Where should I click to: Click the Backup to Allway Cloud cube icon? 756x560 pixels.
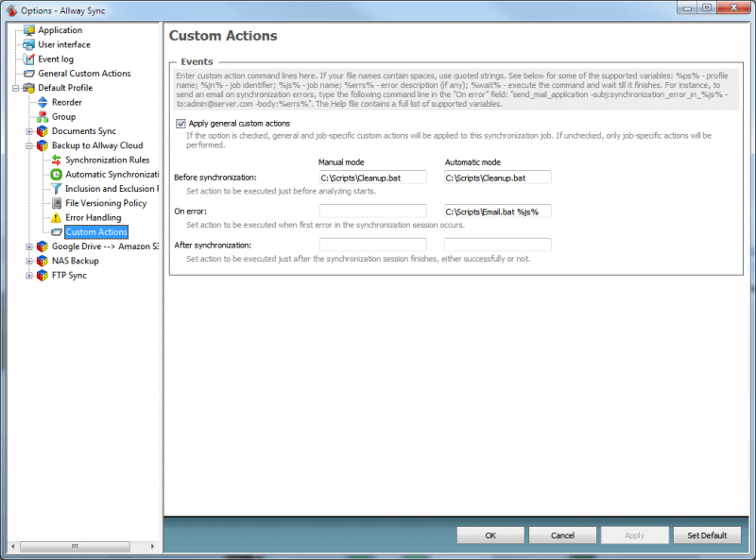(x=43, y=145)
